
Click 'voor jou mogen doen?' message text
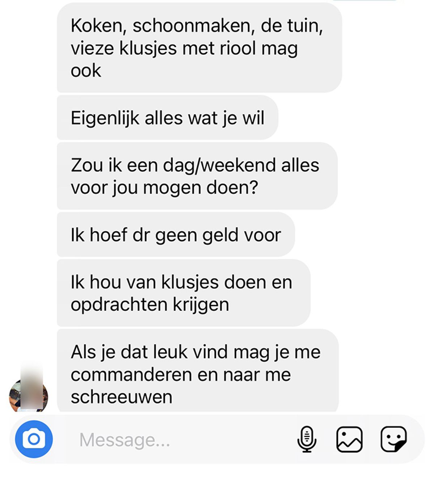click(x=164, y=188)
